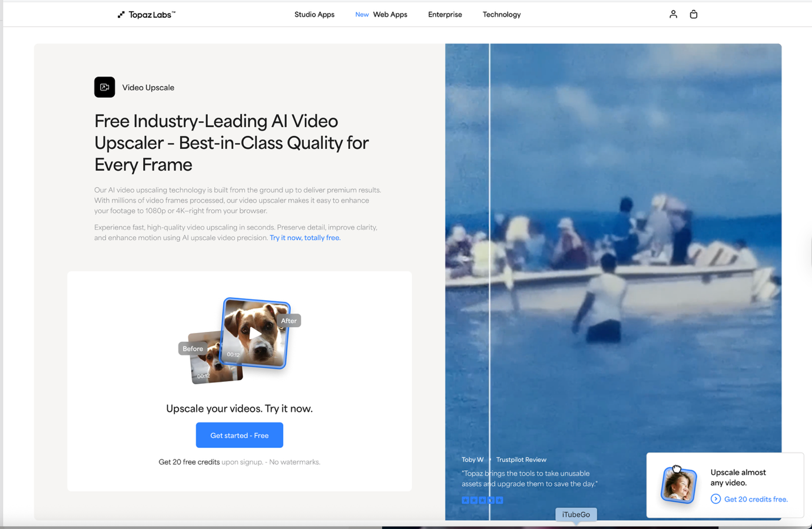812x529 pixels.
Task: Click the child portrait thumbnail in popup
Action: [678, 485]
